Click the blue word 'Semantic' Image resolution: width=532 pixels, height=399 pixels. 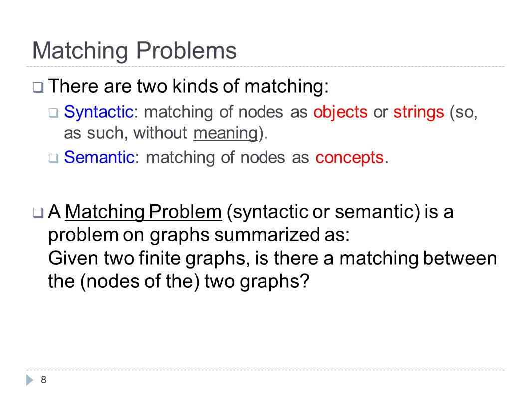[x=99, y=157]
